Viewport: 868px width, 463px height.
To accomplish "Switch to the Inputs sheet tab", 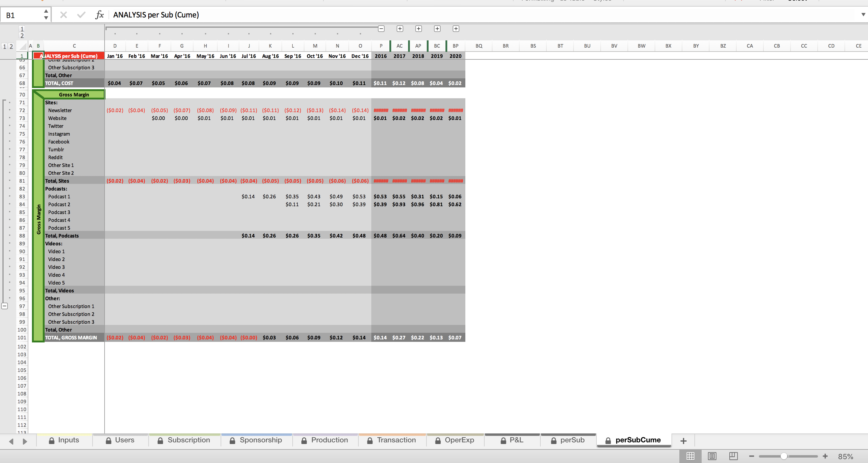I will click(64, 440).
